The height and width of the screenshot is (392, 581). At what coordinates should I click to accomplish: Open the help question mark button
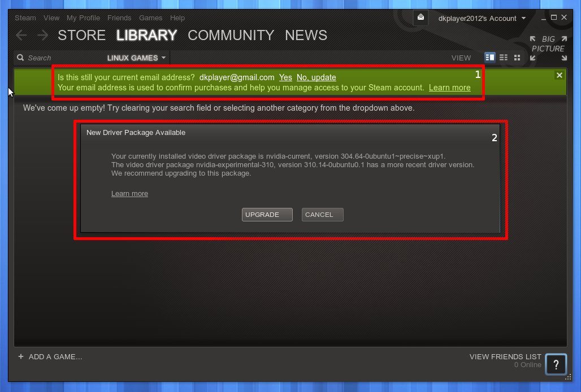556,365
